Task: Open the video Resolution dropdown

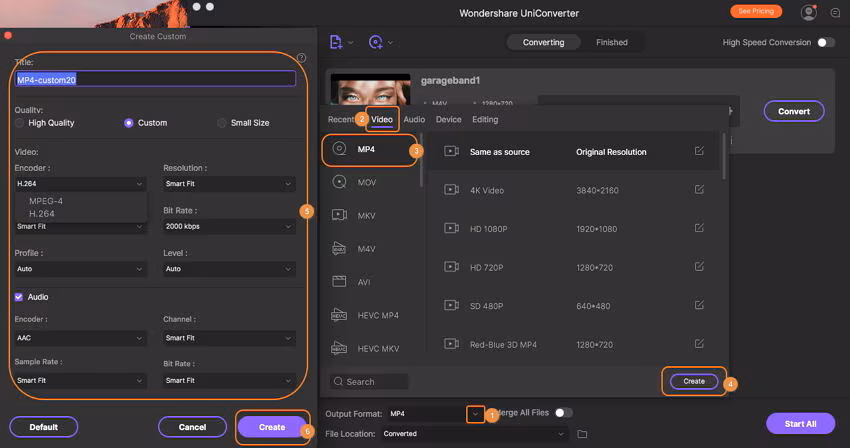Action: [x=229, y=184]
